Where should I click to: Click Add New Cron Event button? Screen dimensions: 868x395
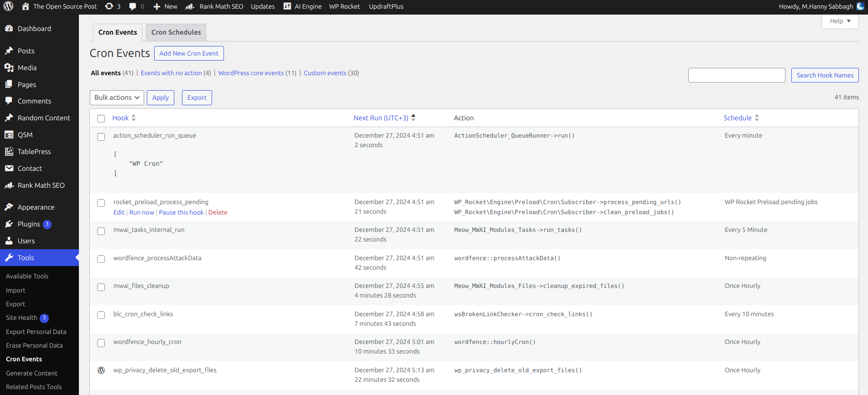click(189, 53)
